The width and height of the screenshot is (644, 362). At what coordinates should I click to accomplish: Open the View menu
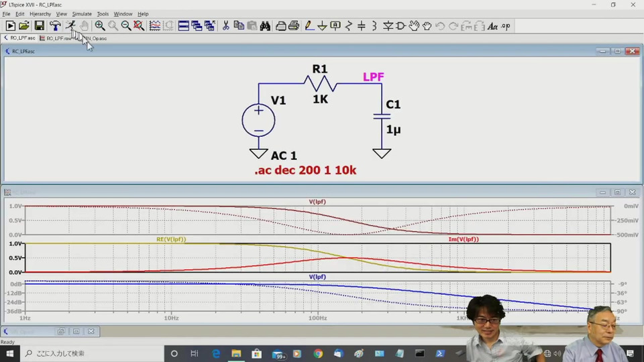coord(61,13)
